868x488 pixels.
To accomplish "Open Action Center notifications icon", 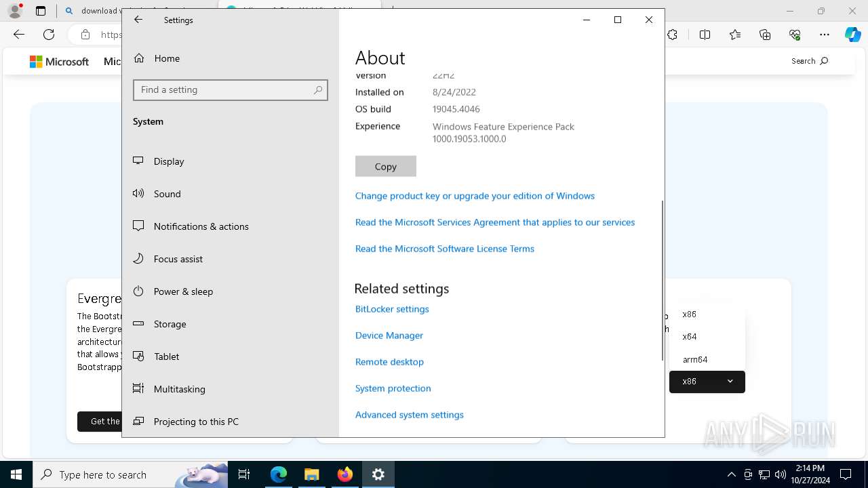I will point(846,474).
